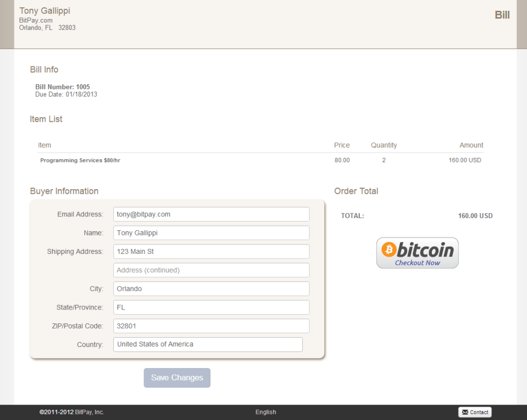Click the Bitcoin Checkout Now button
Screen dimensions: 527x420
tap(417, 253)
